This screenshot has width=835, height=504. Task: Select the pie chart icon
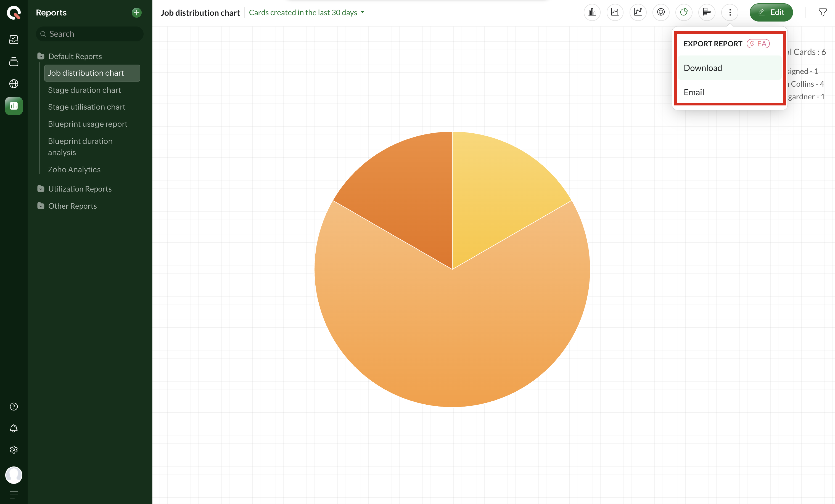pyautogui.click(x=684, y=12)
